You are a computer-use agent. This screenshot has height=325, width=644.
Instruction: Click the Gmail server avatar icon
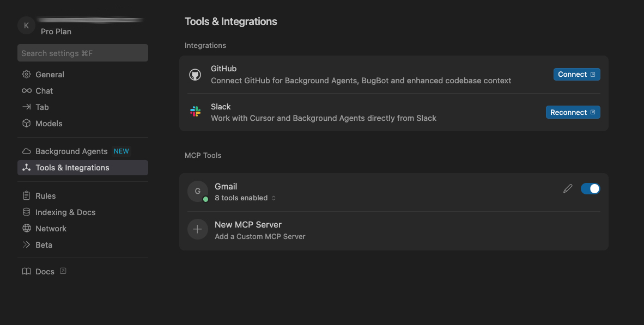pos(198,191)
